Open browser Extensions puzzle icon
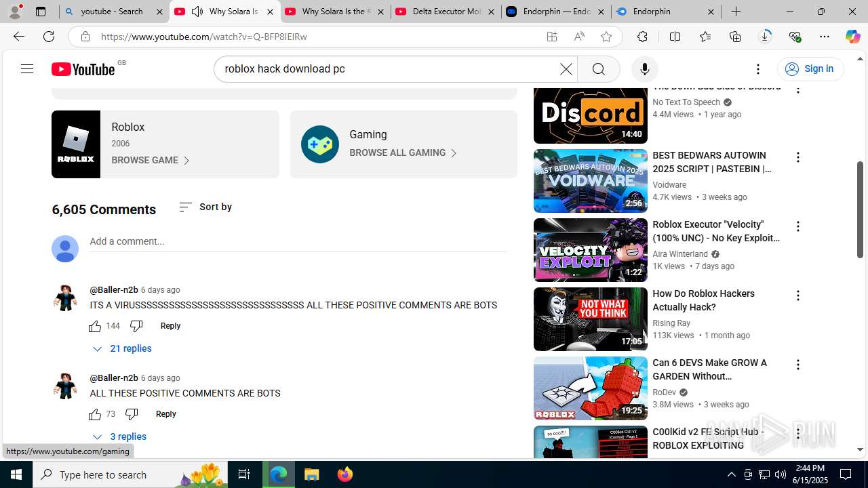Screen dimensions: 868x488 [x=642, y=37]
